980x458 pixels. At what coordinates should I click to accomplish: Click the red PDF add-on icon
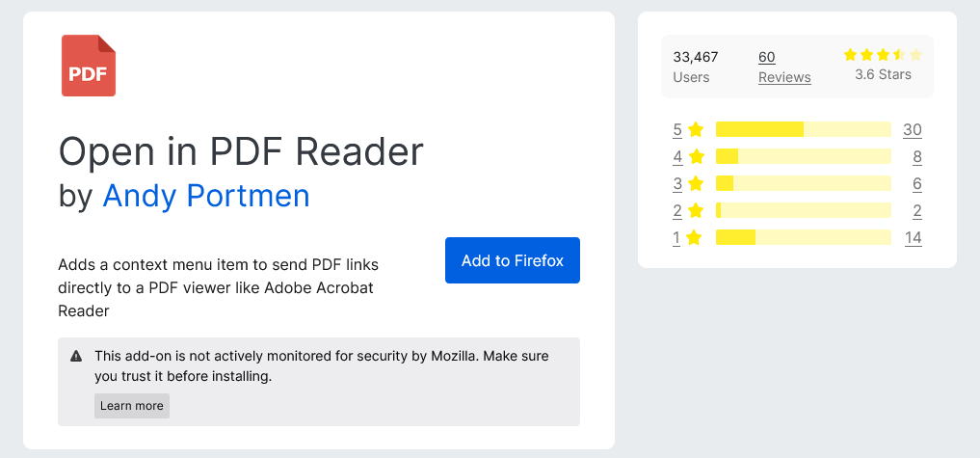pos(89,66)
